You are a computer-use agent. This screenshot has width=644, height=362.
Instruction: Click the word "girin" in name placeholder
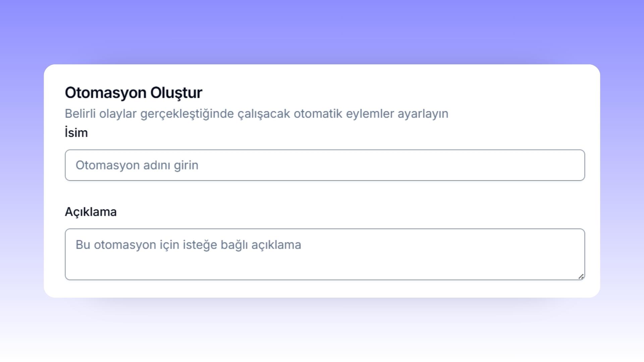coord(186,165)
